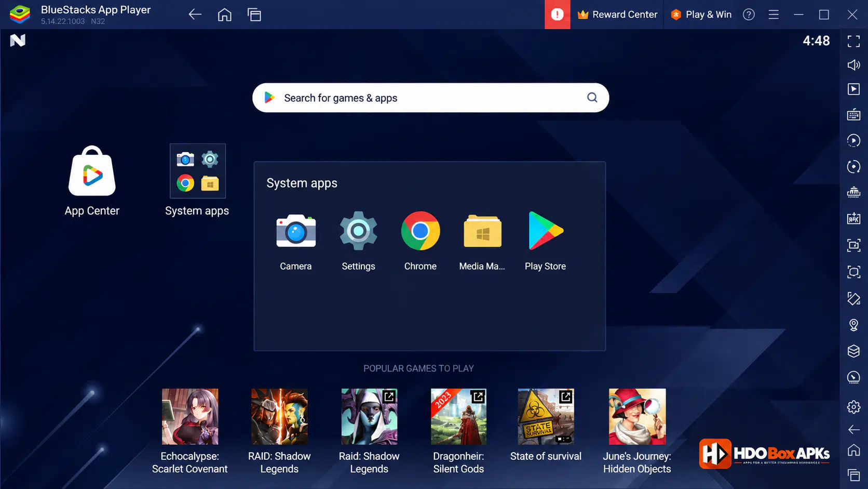
Task: Open the eco mode speedometer icon
Action: tap(853, 377)
